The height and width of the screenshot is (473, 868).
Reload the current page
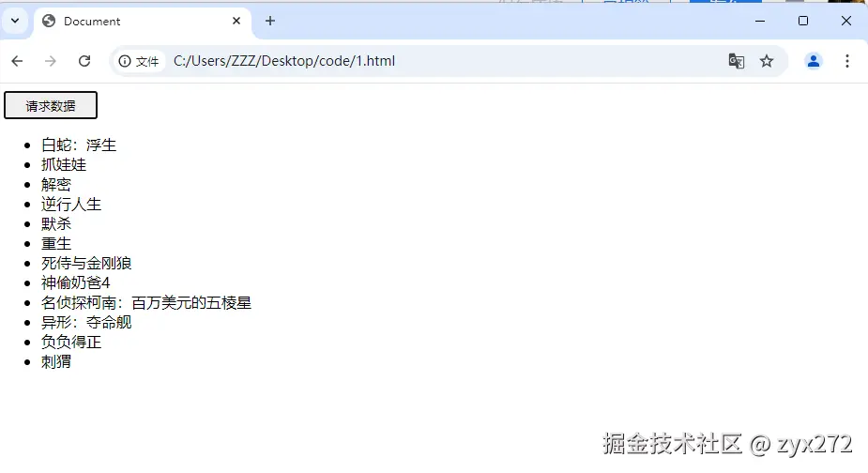point(84,61)
